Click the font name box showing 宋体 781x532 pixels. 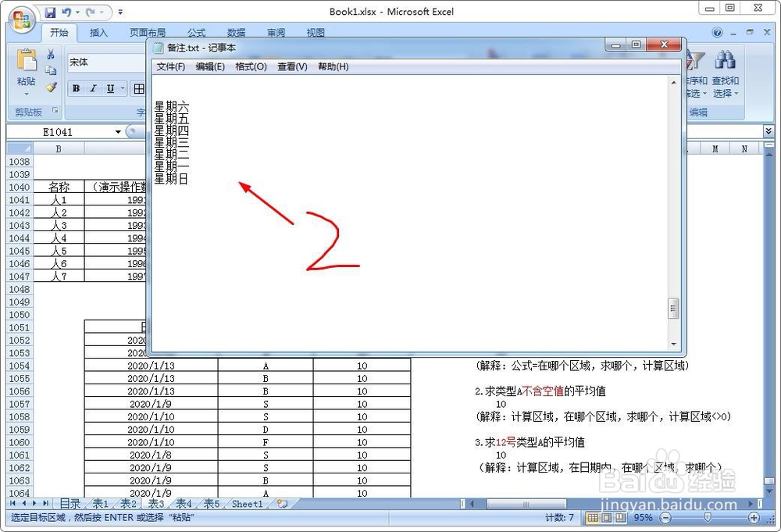[107, 62]
